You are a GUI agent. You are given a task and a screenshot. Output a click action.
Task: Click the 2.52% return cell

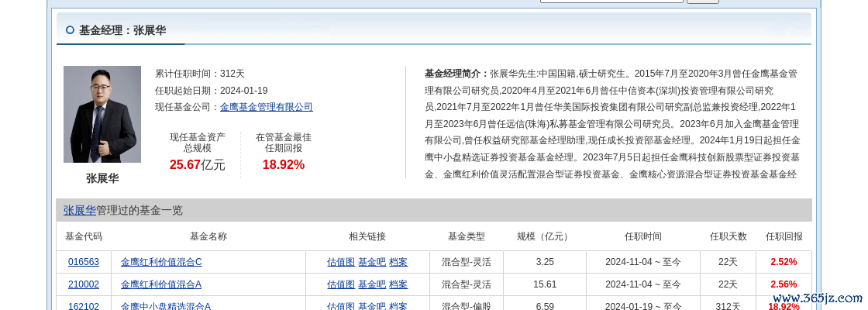click(784, 262)
